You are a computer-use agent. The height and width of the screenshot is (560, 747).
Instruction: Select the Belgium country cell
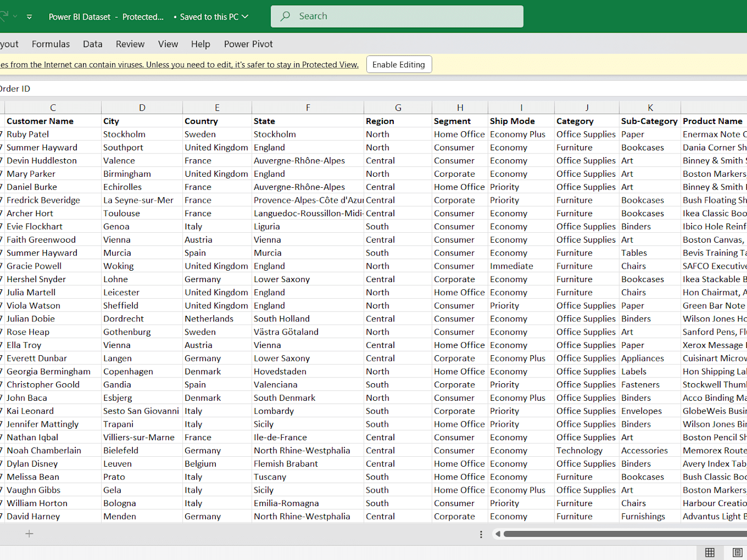[217, 464]
